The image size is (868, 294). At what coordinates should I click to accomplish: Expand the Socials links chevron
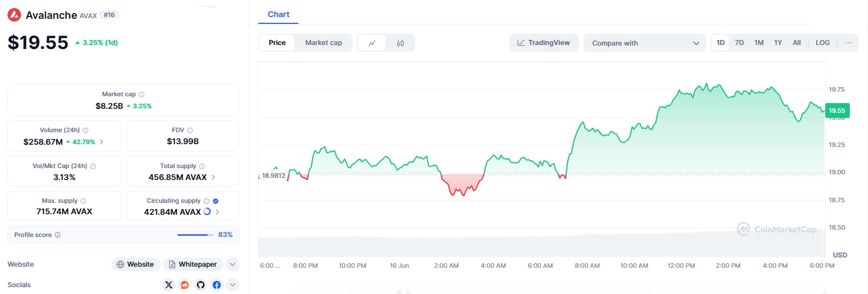pyautogui.click(x=232, y=285)
